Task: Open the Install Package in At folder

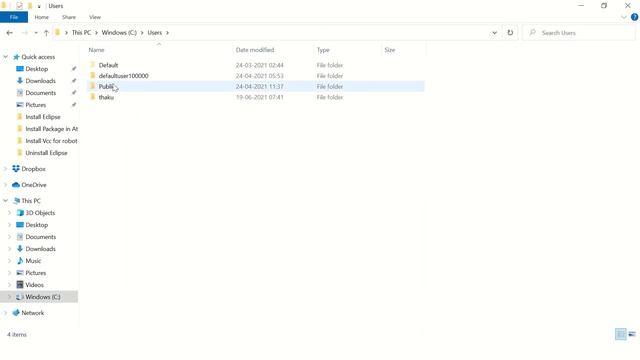Action: pos(51,129)
